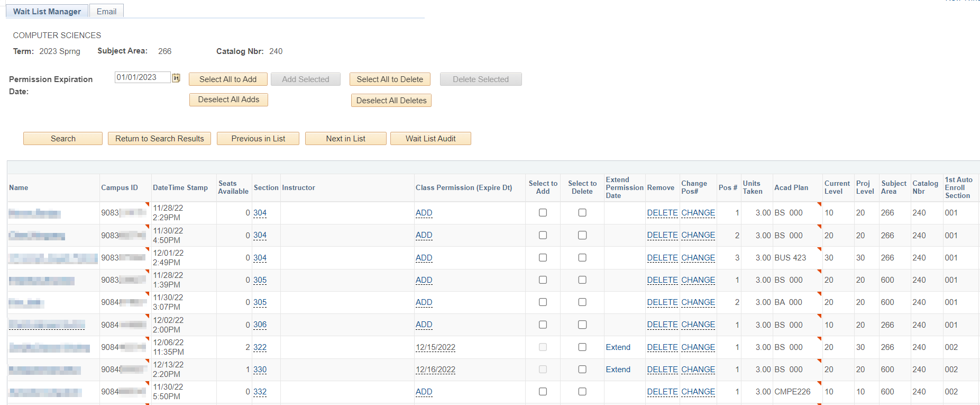The width and height of the screenshot is (980, 405).
Task: Click the 1st Auto Enroll Section header
Action: coord(959,188)
